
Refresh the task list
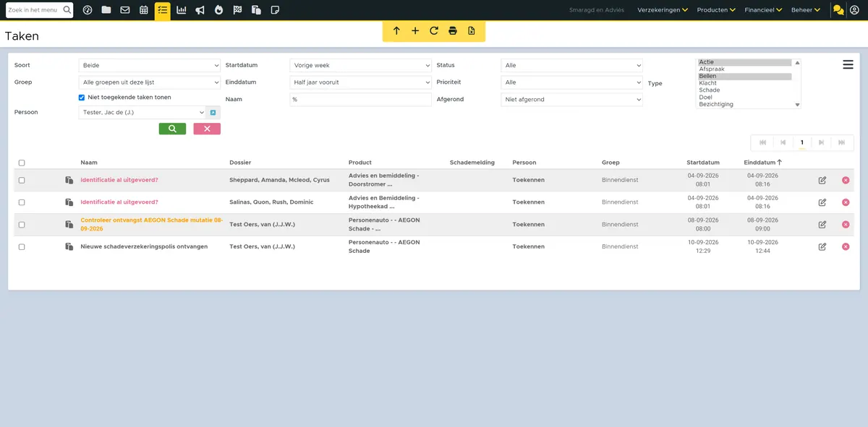pos(434,31)
